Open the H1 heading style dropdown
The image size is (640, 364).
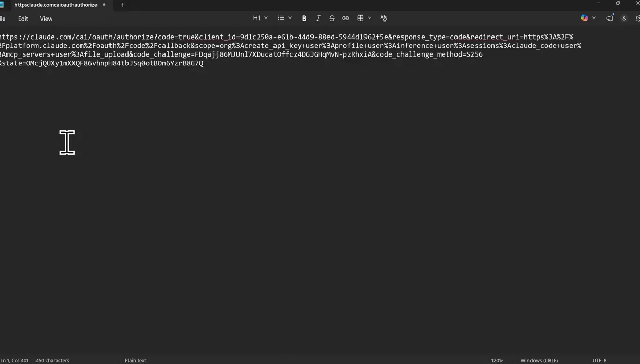pos(261,18)
